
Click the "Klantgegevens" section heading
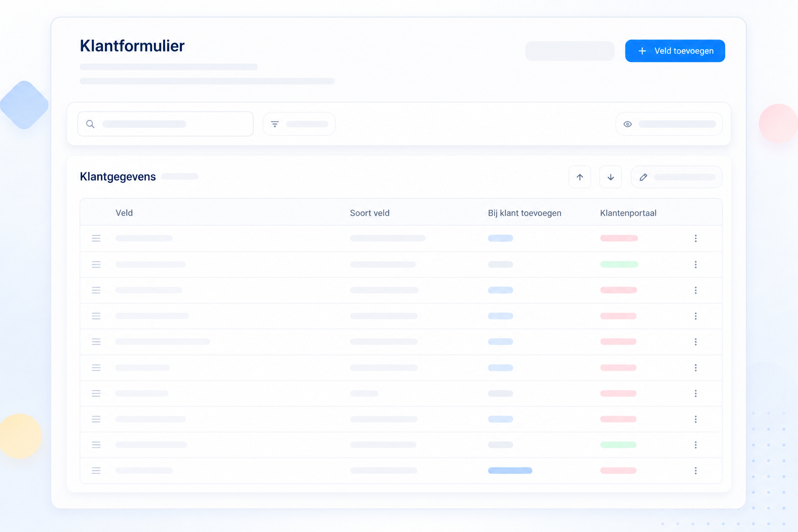tap(118, 177)
